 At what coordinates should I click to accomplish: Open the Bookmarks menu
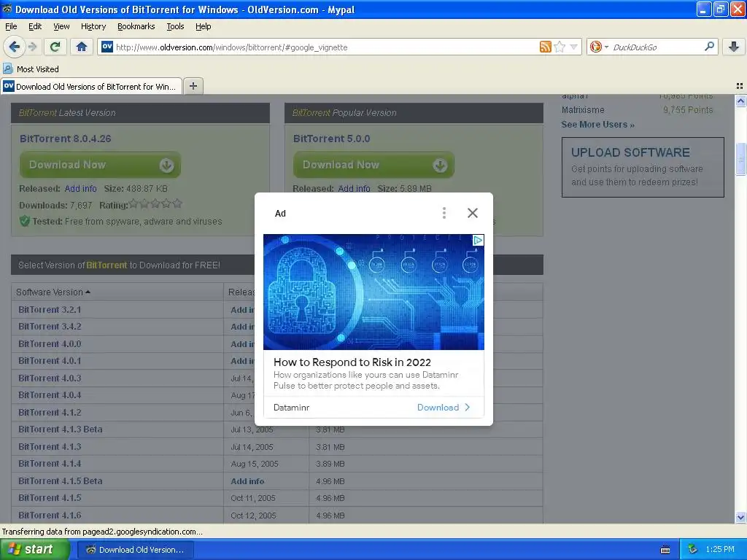point(136,26)
